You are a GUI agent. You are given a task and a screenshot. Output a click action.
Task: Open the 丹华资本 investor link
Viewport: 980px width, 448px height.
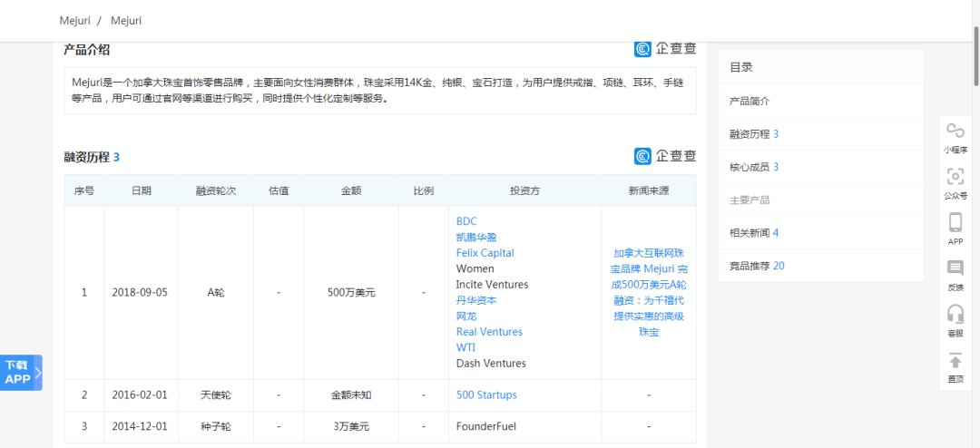tap(476, 300)
